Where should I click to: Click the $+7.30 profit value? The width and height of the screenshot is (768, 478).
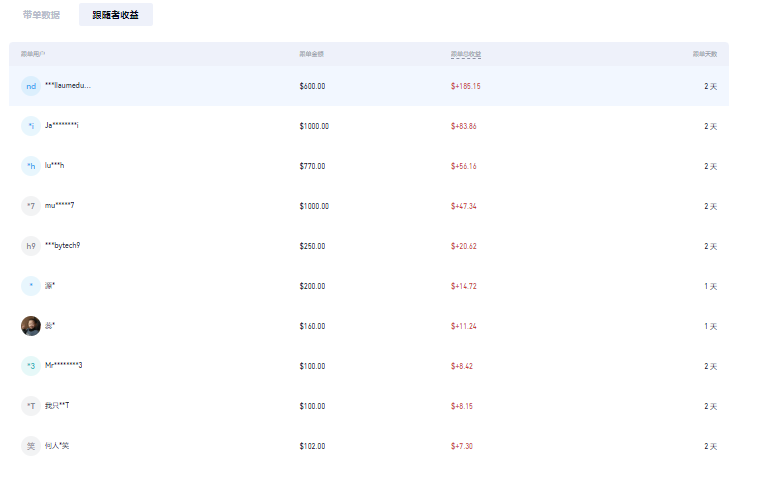(462, 446)
